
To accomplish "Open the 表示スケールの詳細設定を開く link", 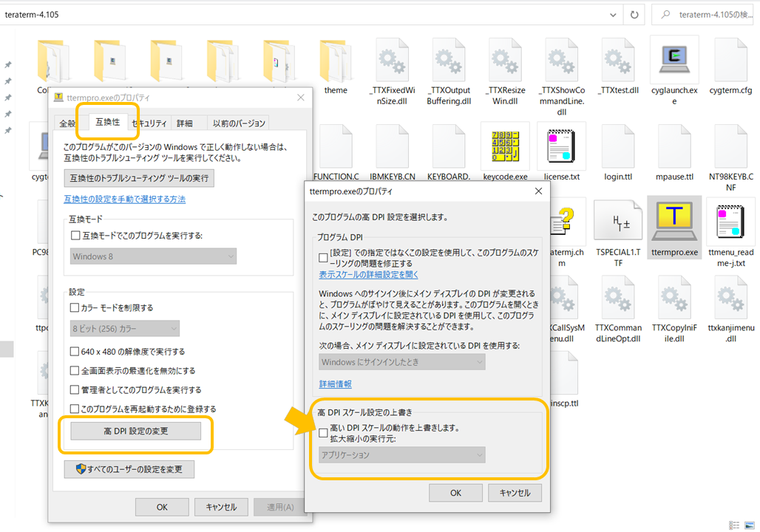I will [368, 275].
